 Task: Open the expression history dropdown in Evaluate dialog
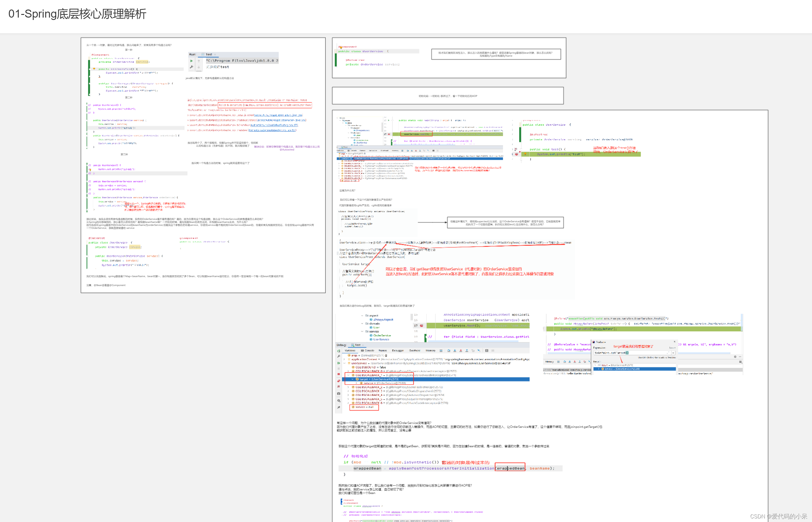click(x=673, y=353)
